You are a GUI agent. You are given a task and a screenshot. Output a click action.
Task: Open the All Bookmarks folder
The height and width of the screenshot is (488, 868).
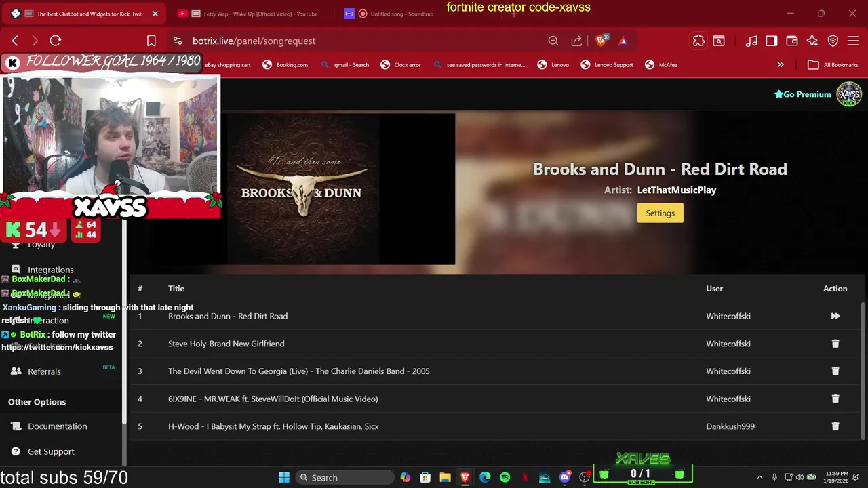[x=833, y=64]
